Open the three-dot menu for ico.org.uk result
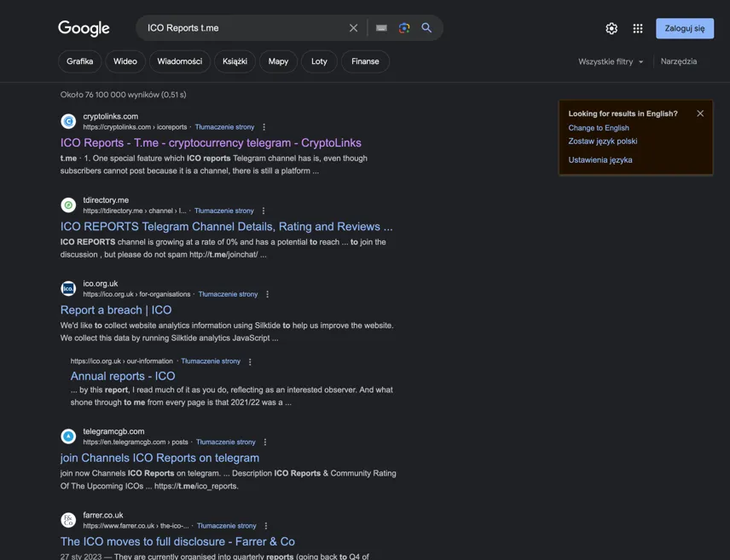730x560 pixels. coord(267,294)
